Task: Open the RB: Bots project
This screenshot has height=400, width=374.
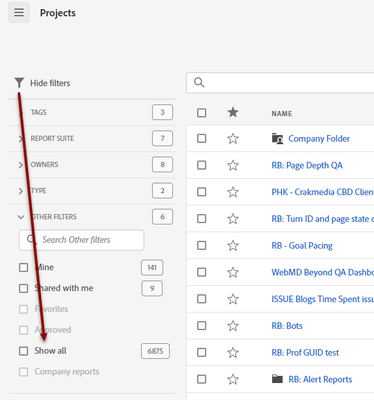Action: (287, 326)
